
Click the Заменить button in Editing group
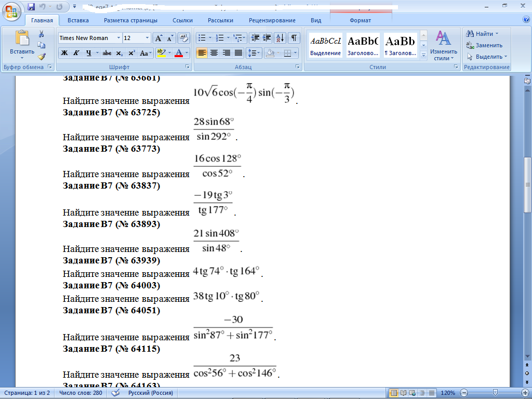pos(485,45)
